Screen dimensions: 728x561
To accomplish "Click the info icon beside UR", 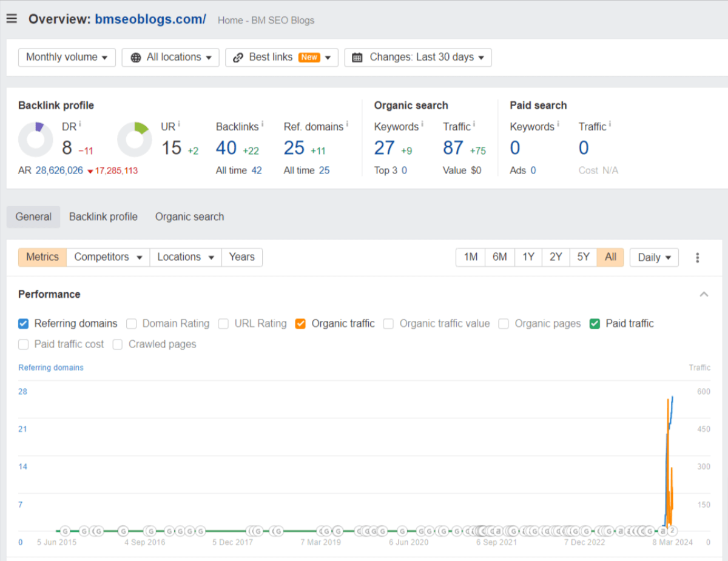I will tap(180, 124).
